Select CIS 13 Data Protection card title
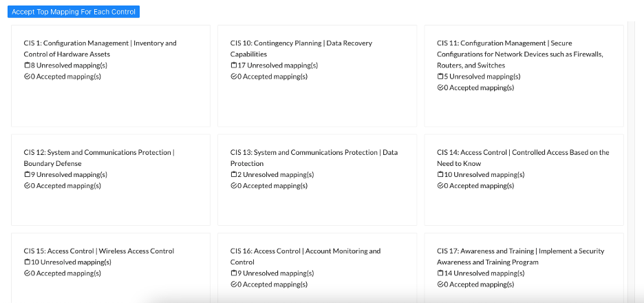Viewport: 644px width, 303px height. [314, 158]
